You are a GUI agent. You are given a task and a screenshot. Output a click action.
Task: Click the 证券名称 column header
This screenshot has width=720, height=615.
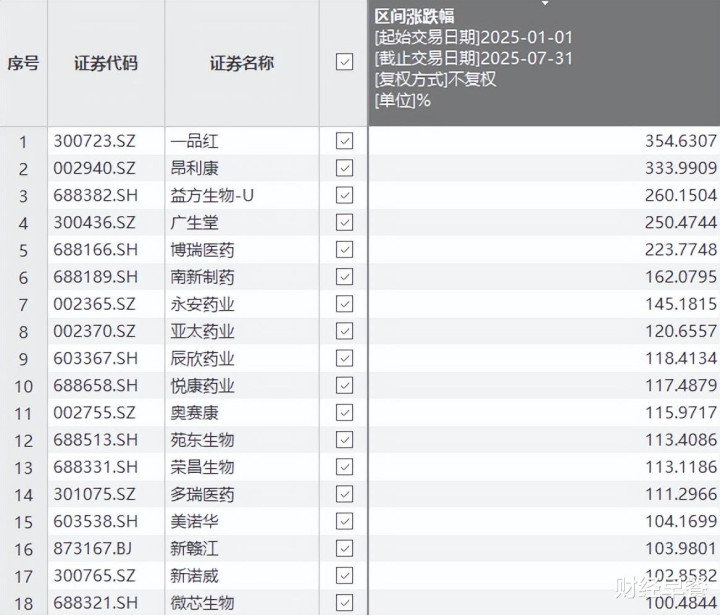tap(242, 63)
